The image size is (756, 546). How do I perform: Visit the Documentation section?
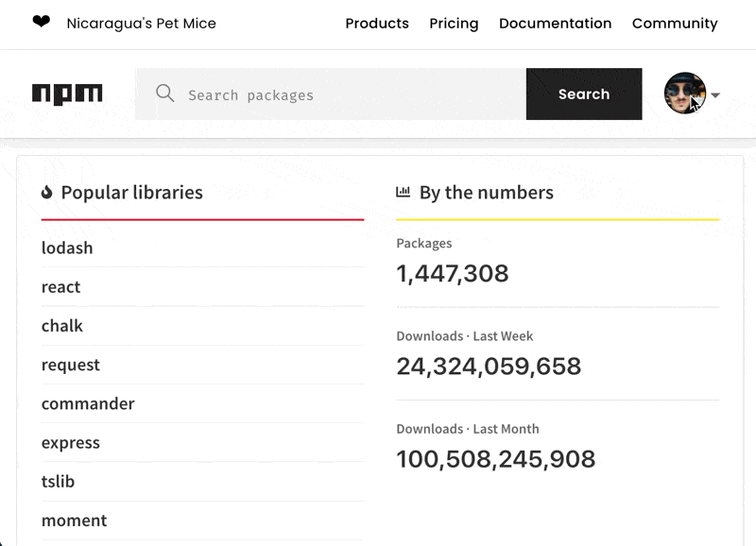click(555, 23)
